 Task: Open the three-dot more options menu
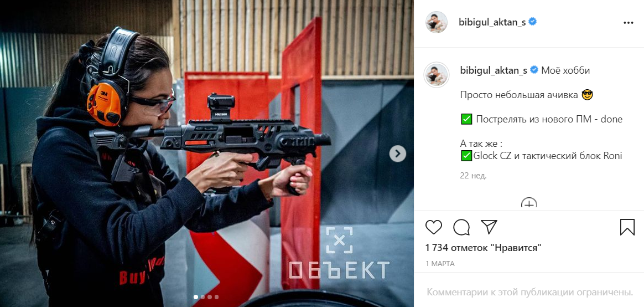(628, 23)
